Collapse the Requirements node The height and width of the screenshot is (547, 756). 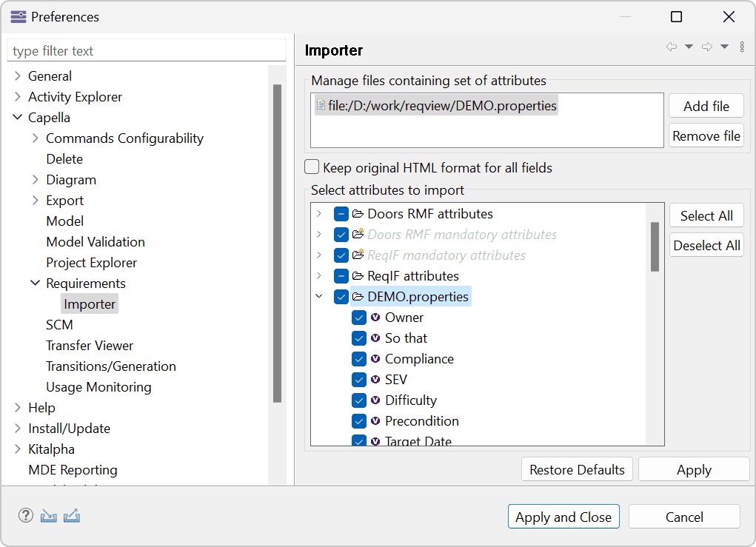[36, 283]
